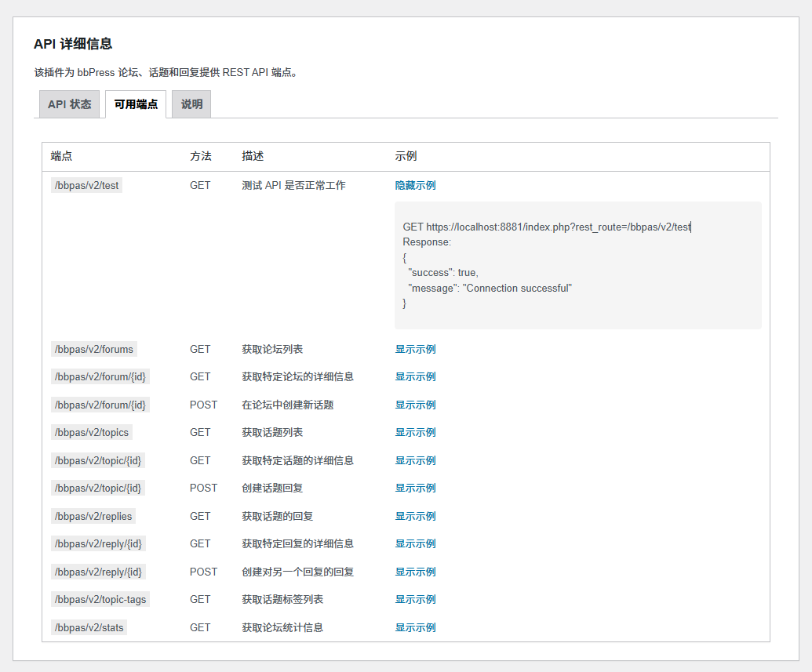Show example for /bbpas/v2/stats endpoint
Screen dimensions: 812x672
[415, 628]
